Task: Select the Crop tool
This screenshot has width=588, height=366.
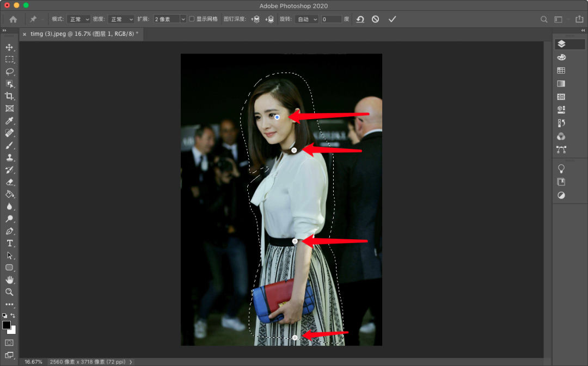Action: point(9,96)
